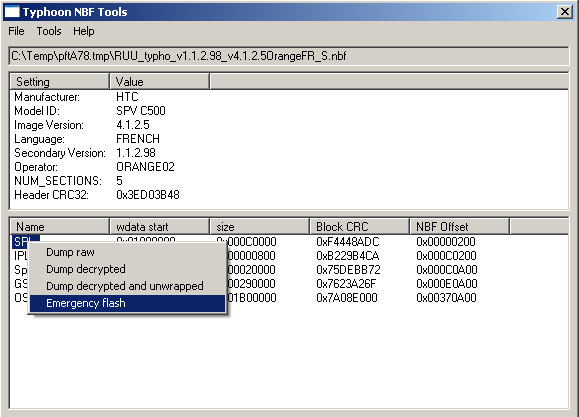Click the size column header
Viewport: 579px width, 417px height.
[x=260, y=226]
